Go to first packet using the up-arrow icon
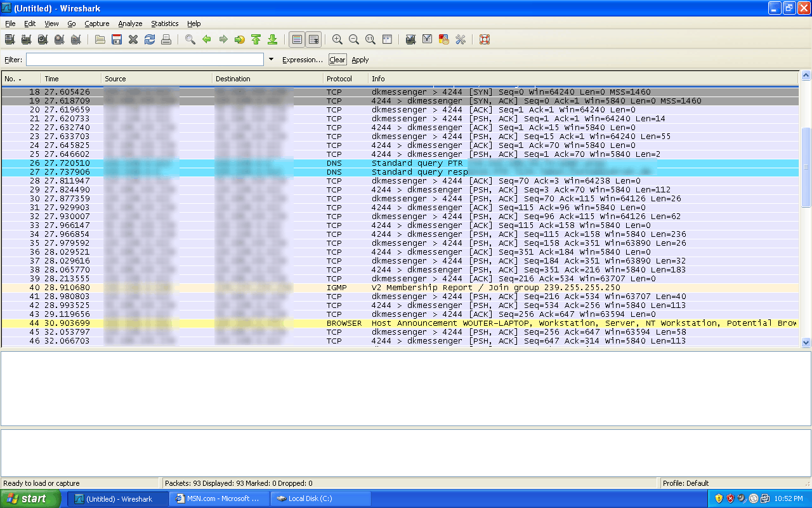 (x=256, y=39)
